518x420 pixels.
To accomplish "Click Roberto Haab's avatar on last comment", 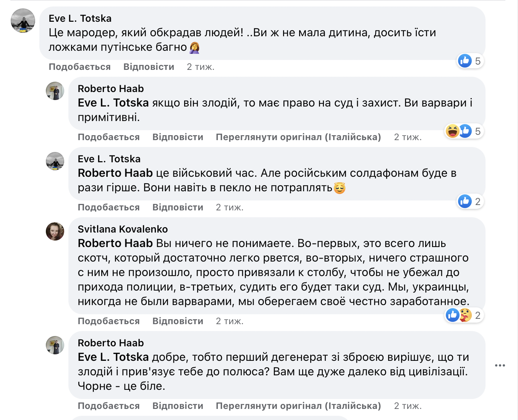I will click(55, 345).
